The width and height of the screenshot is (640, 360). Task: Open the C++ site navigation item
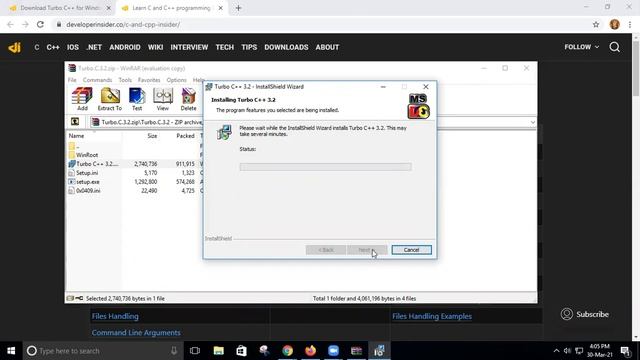pyautogui.click(x=53, y=47)
